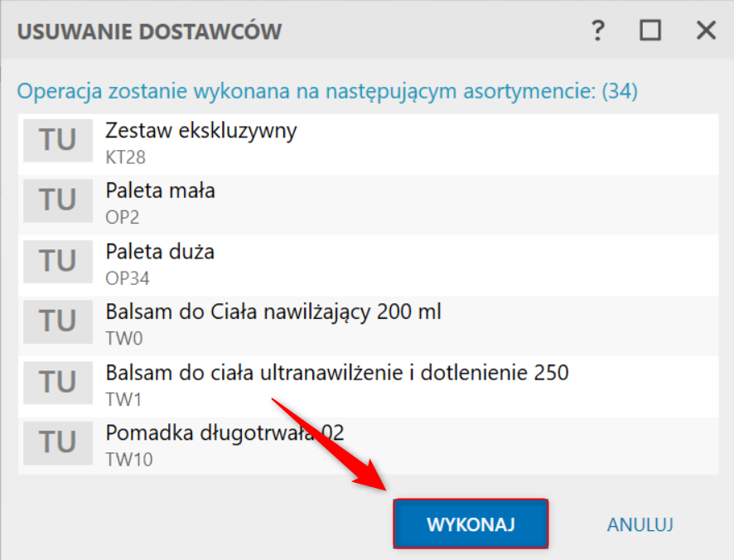Click the OP34 code text

point(128,278)
